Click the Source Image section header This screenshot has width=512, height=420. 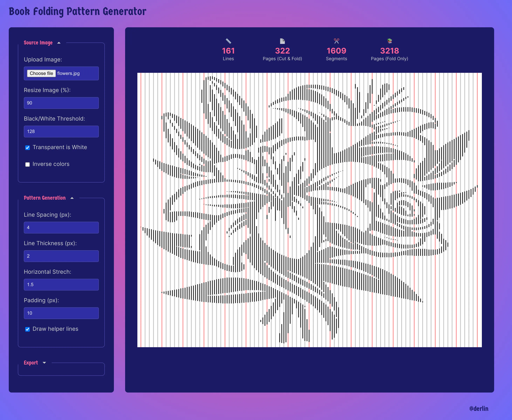click(x=38, y=43)
